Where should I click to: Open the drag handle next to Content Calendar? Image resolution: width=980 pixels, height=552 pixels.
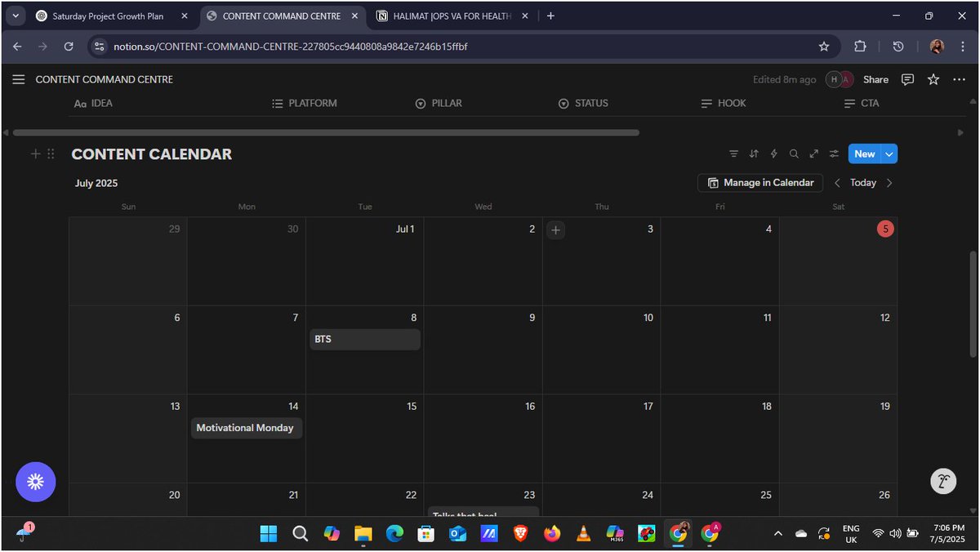pyautogui.click(x=51, y=154)
